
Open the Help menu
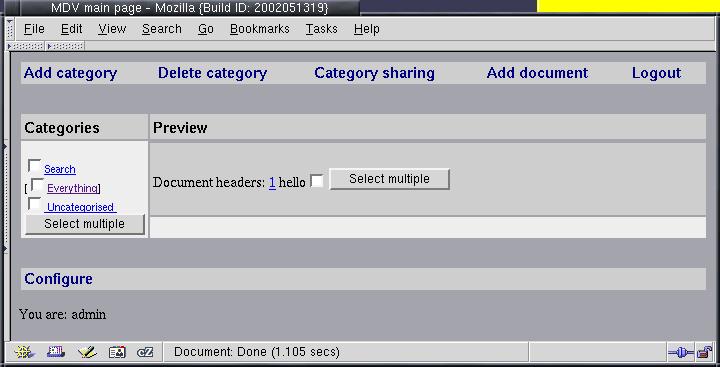(366, 29)
